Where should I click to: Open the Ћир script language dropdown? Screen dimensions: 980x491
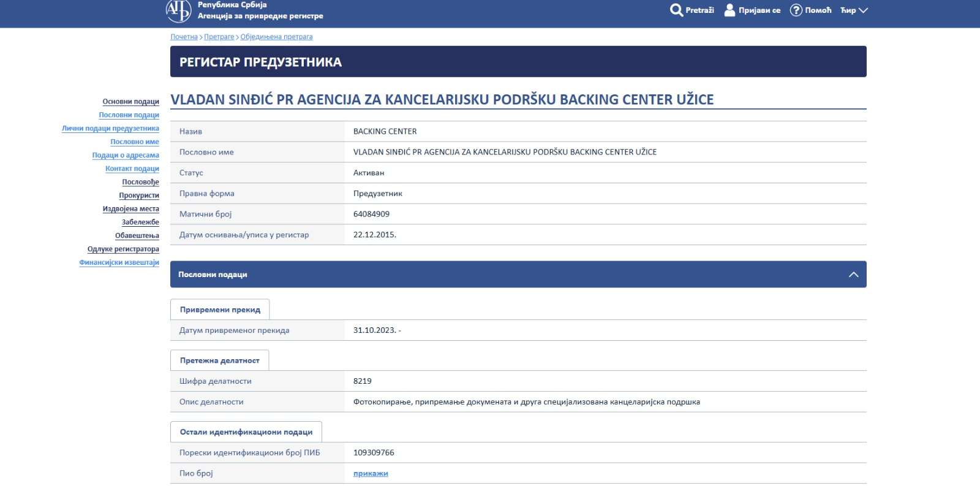point(854,10)
